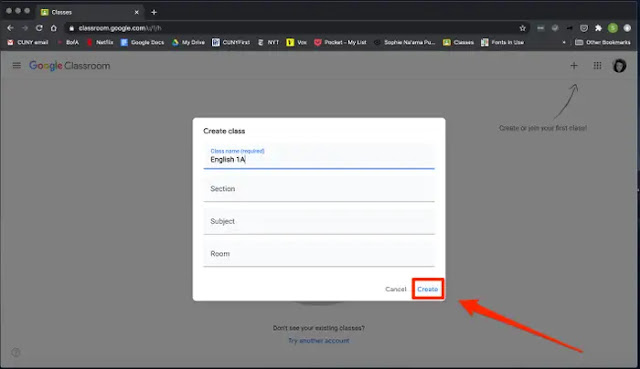The image size is (640, 369).
Task: Open the Pocket - My List bookmark
Action: pos(340,42)
